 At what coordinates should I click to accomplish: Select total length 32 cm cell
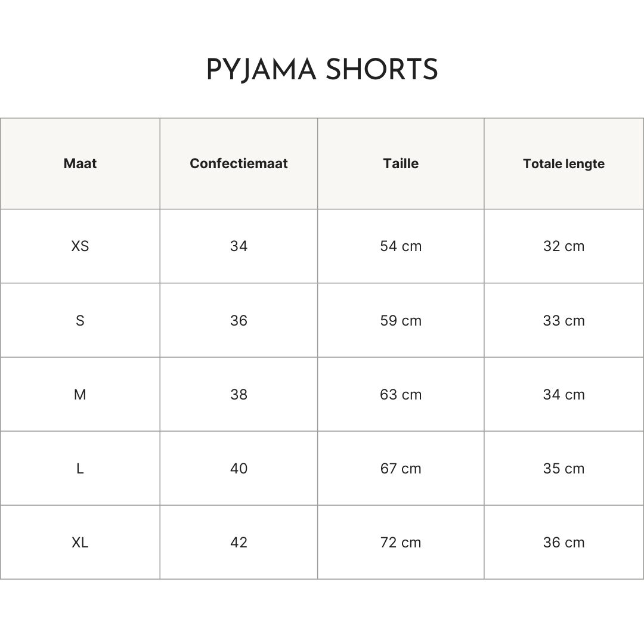[x=563, y=246]
